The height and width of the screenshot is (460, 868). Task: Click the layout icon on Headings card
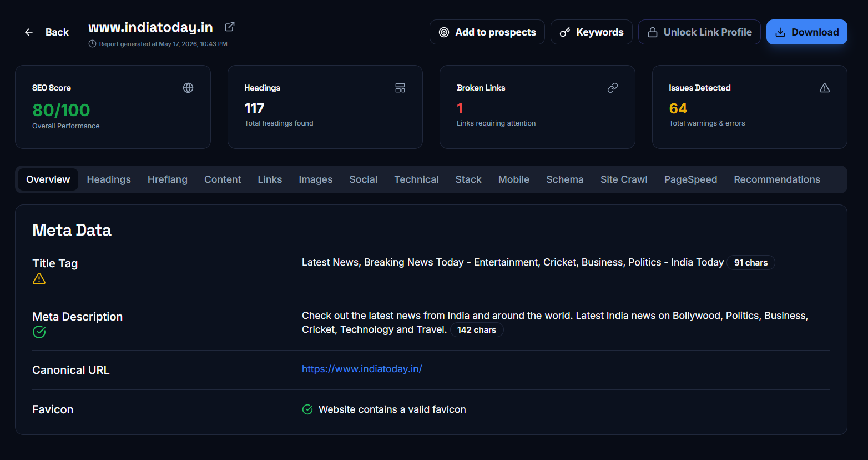coord(400,88)
